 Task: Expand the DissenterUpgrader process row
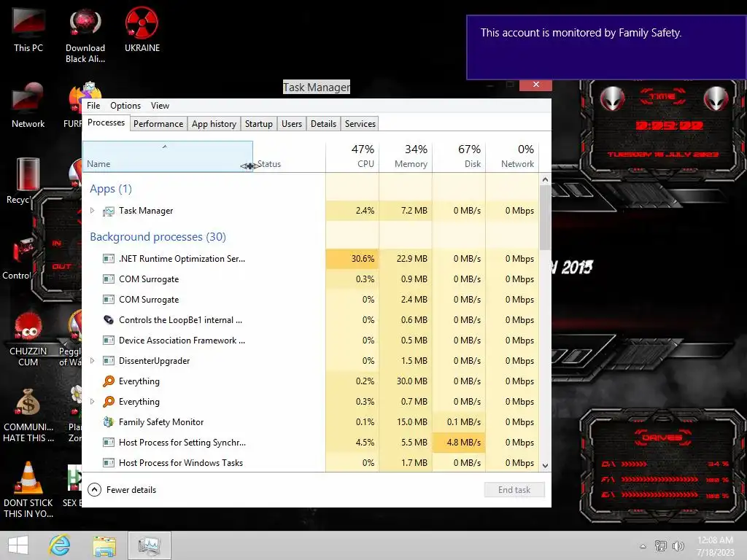[x=93, y=360]
